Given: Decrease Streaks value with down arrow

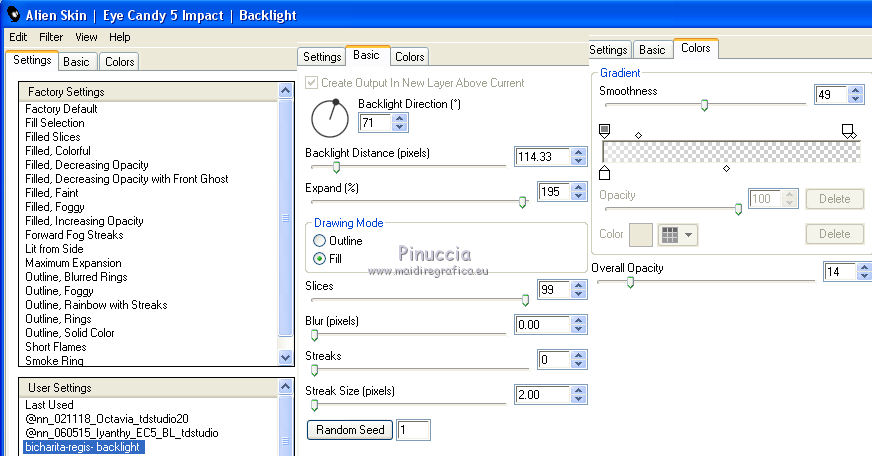Looking at the screenshot, I should (x=578, y=364).
